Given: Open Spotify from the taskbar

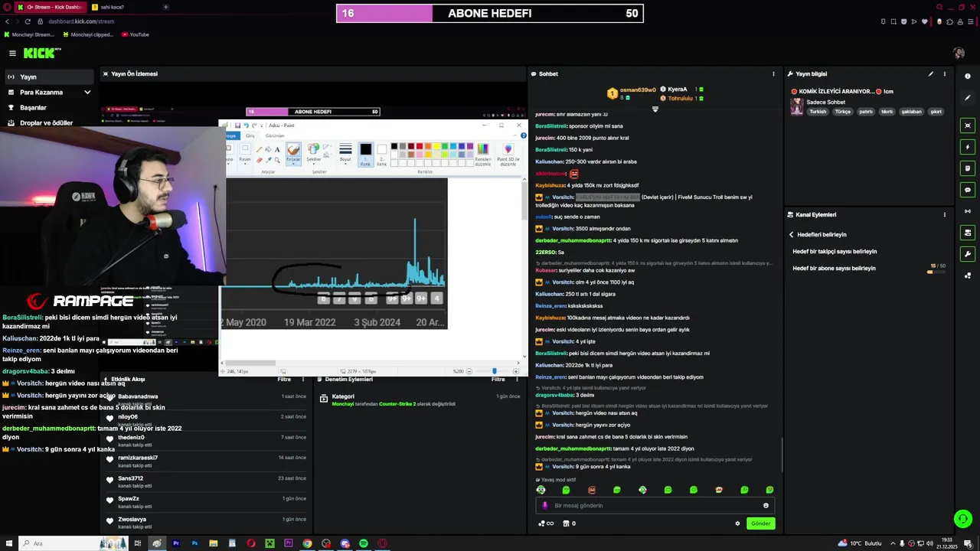Looking at the screenshot, I should pos(364,543).
